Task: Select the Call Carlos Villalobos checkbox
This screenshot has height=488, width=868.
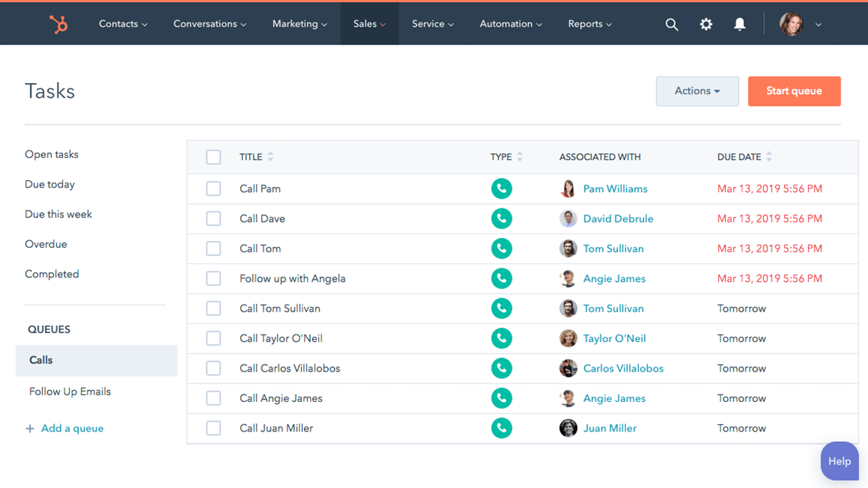Action: pyautogui.click(x=213, y=368)
